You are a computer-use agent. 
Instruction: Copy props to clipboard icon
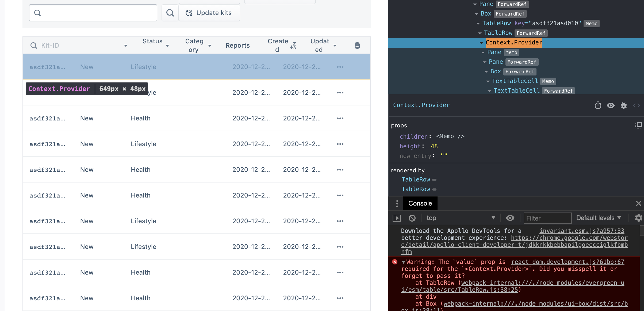pyautogui.click(x=638, y=125)
